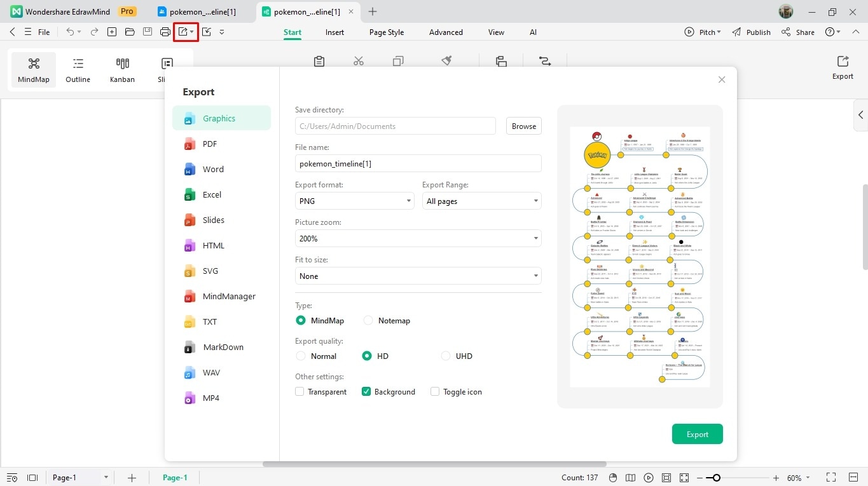The image size is (868, 486).
Task: Switch to MindMap view mode
Action: (34, 70)
